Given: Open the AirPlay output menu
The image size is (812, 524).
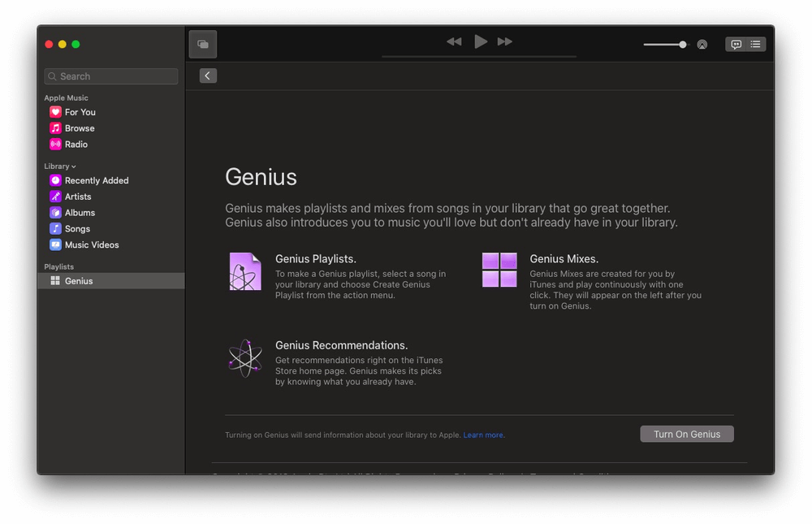Looking at the screenshot, I should (x=702, y=45).
